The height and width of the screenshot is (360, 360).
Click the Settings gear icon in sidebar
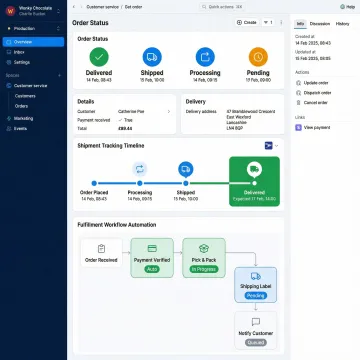click(x=9, y=62)
